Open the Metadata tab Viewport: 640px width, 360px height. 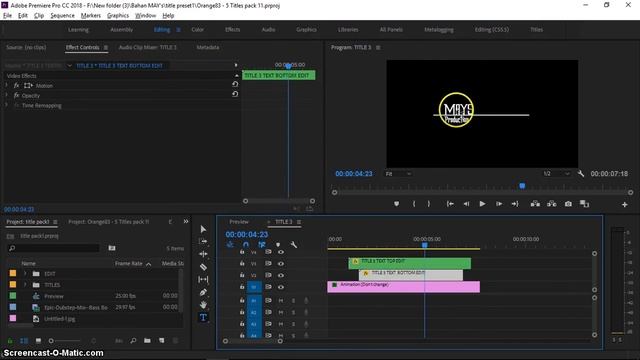pyautogui.click(x=208, y=47)
